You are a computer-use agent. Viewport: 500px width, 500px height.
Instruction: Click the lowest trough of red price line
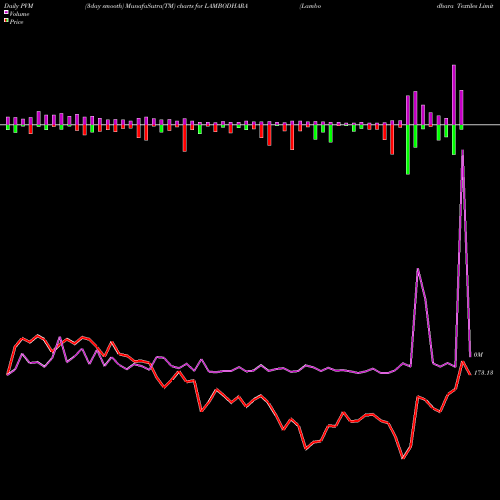tap(403, 458)
